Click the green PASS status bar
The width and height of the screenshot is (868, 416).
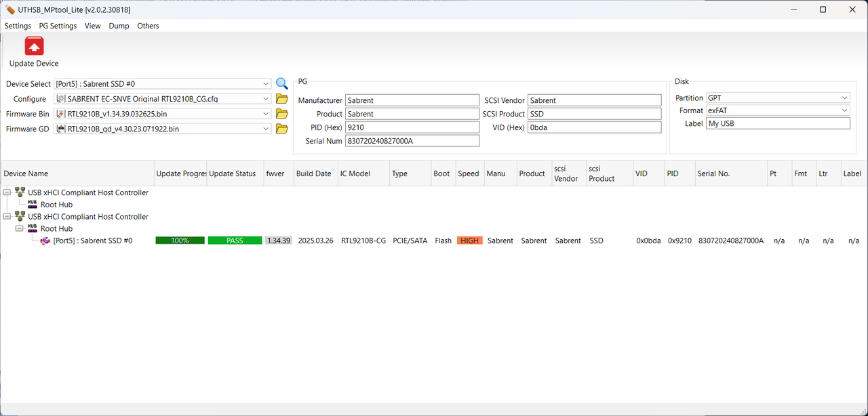click(235, 241)
